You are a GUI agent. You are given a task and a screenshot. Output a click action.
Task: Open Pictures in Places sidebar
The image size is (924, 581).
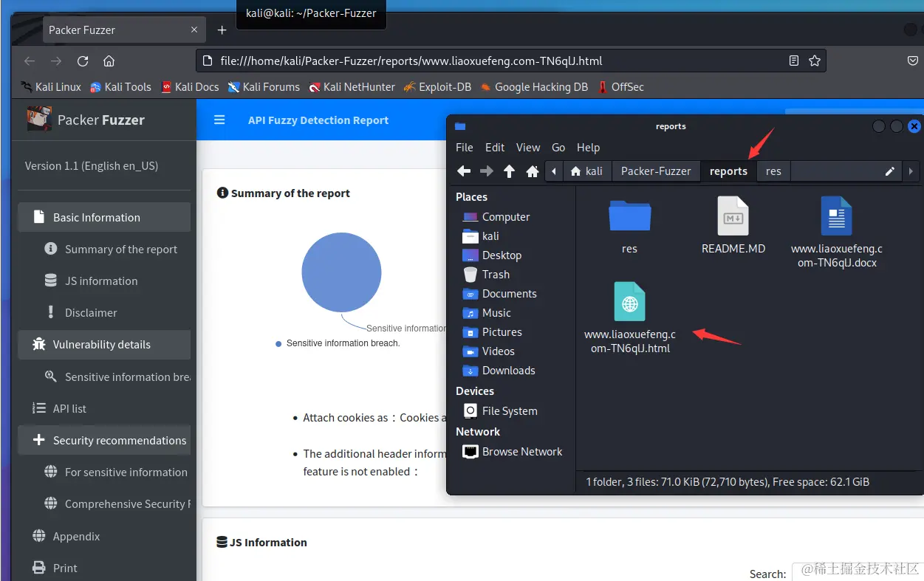point(492,332)
